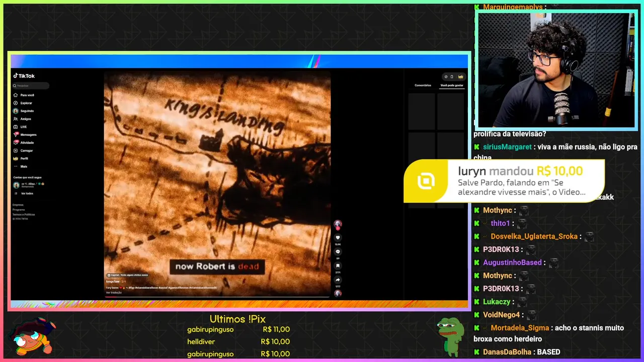The height and width of the screenshot is (362, 644).
Task: Click the CapCut effects badge
Action: point(127,275)
